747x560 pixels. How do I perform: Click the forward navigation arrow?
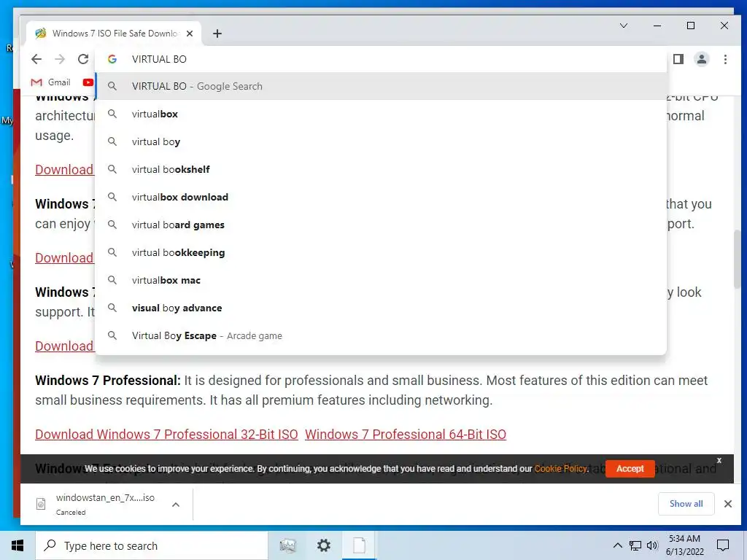click(x=60, y=59)
